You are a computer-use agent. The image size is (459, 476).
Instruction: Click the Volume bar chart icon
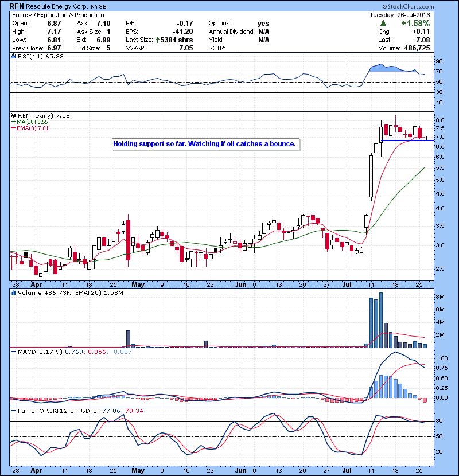tap(13, 292)
